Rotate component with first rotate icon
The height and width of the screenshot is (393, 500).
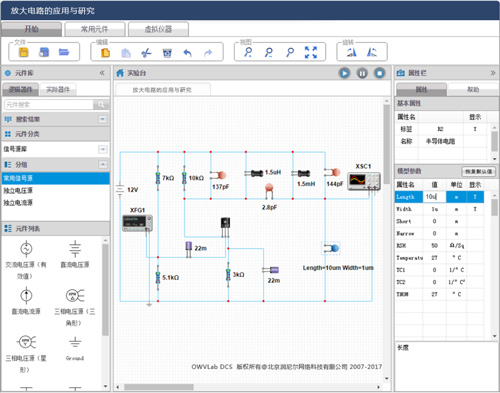[352, 52]
